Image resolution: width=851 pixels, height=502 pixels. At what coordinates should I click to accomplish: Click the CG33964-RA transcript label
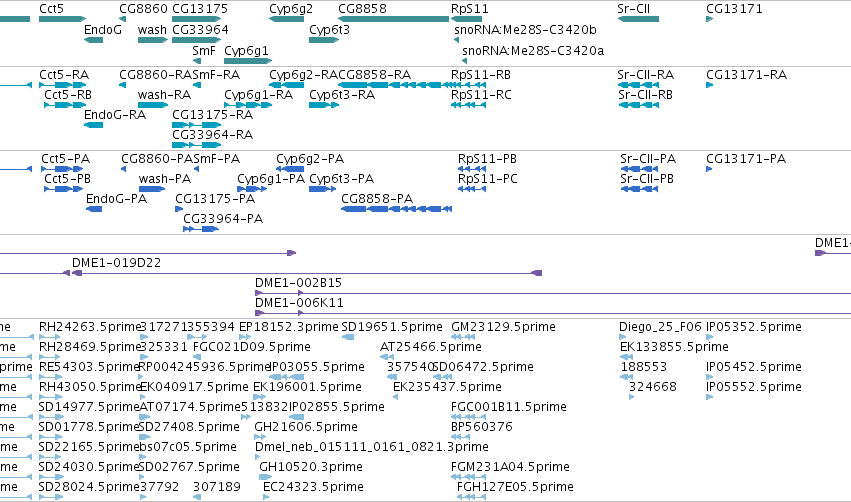point(212,135)
